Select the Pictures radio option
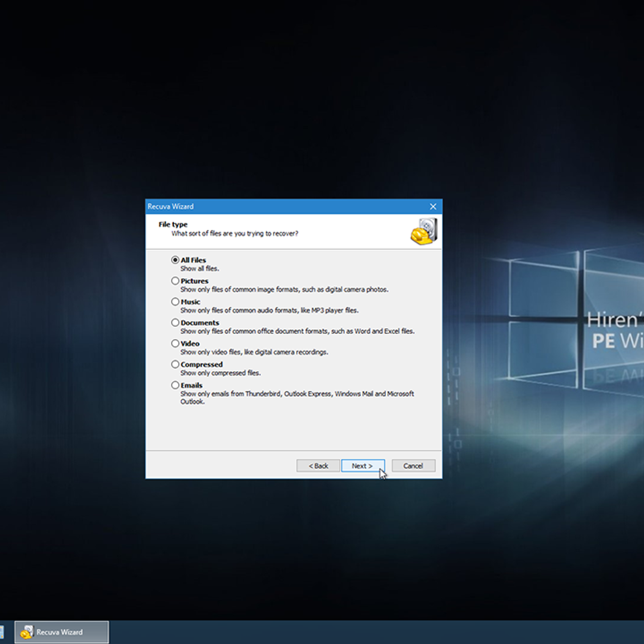The height and width of the screenshot is (644, 644). 175,281
